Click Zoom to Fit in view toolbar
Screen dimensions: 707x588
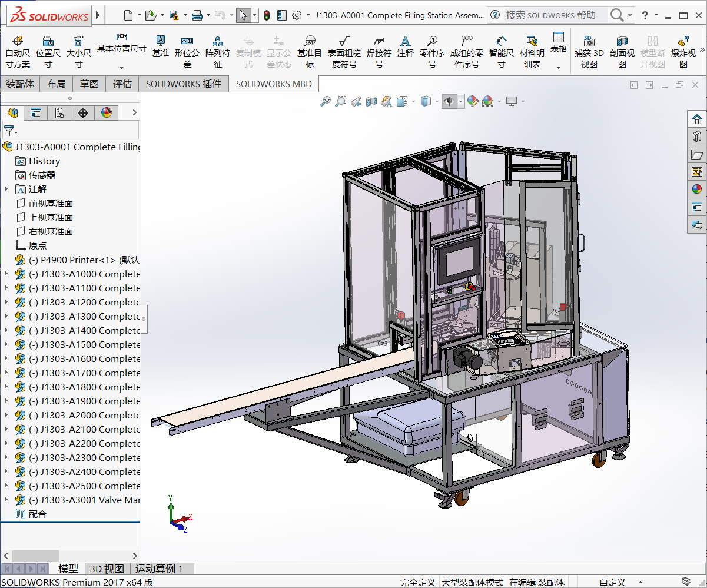(325, 102)
